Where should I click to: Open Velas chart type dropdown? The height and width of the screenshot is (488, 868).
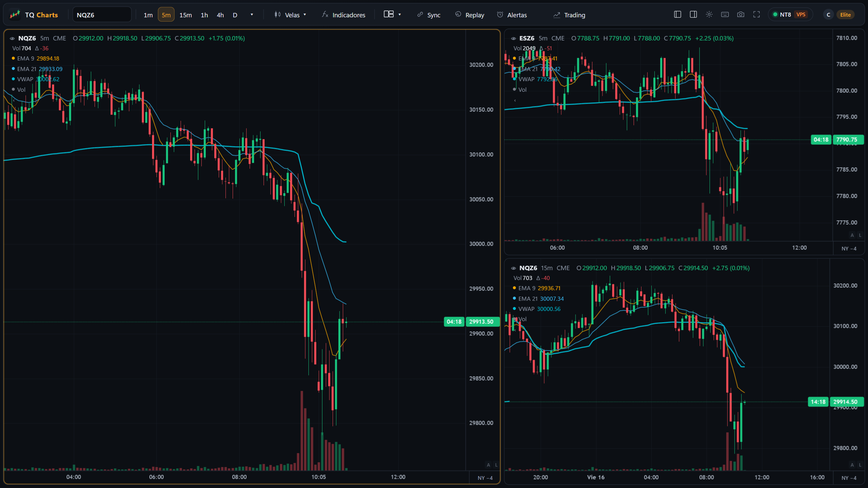pyautogui.click(x=290, y=15)
